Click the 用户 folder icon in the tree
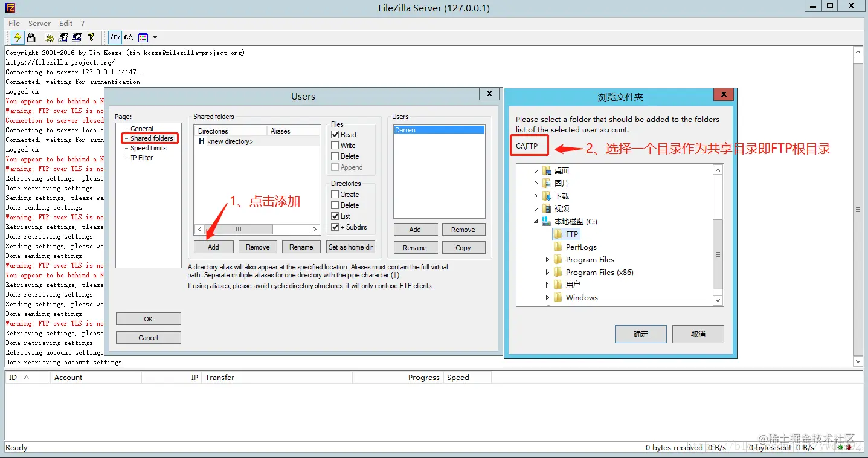 558,285
